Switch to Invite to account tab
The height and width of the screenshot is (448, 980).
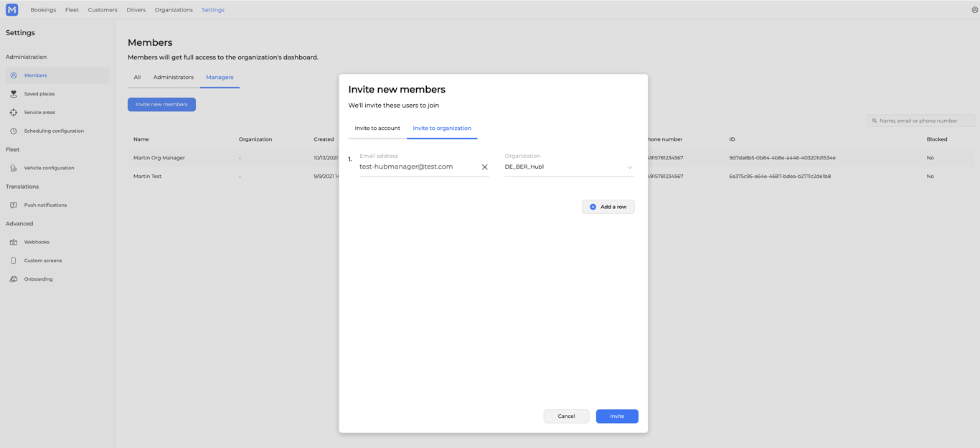point(377,129)
